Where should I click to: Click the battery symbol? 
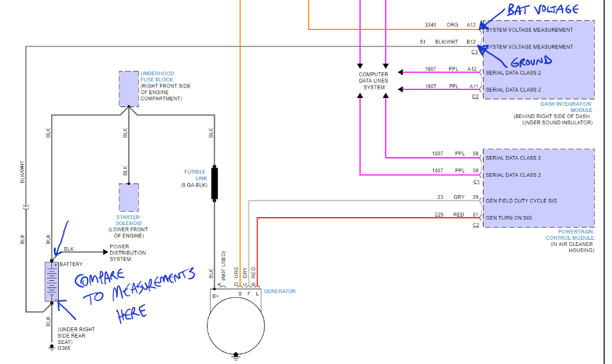51,281
